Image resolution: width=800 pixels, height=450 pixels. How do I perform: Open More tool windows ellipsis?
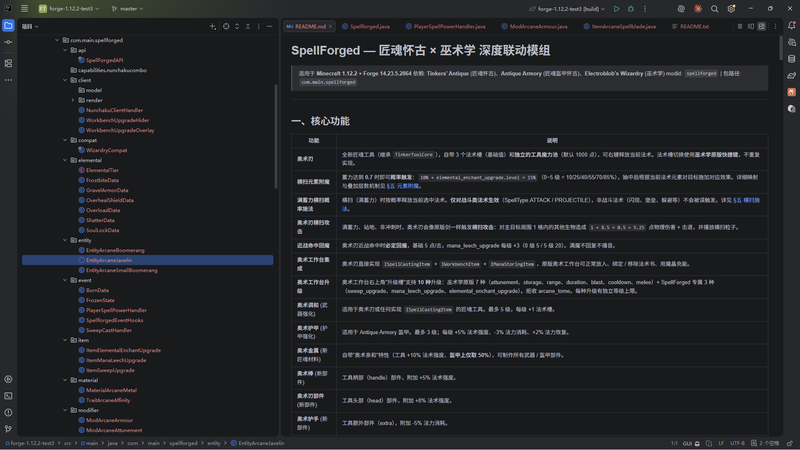click(8, 80)
